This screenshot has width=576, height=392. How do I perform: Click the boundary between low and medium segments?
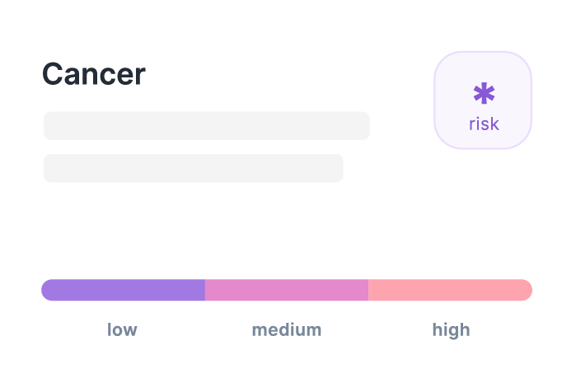click(x=205, y=290)
